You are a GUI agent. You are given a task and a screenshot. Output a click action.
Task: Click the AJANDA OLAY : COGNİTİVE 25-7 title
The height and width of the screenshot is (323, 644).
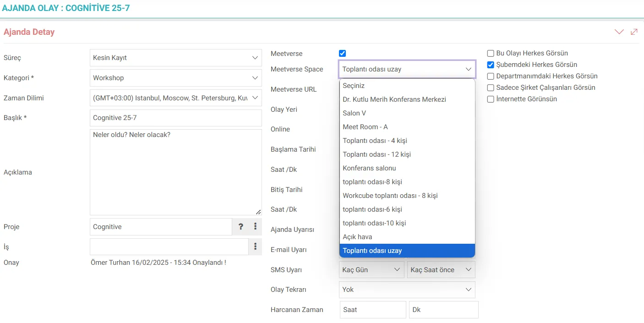66,8
